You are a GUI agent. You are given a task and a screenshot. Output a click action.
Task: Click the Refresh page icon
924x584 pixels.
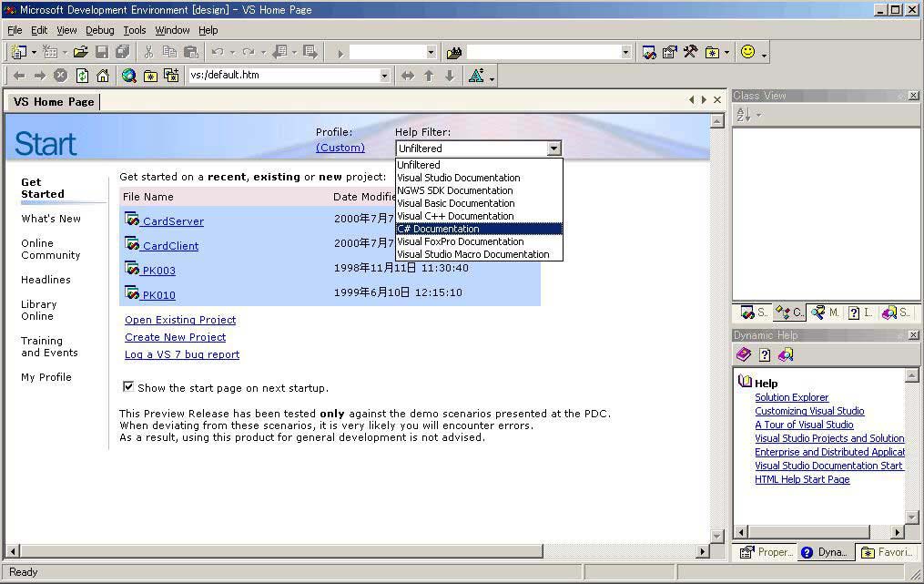coord(82,76)
